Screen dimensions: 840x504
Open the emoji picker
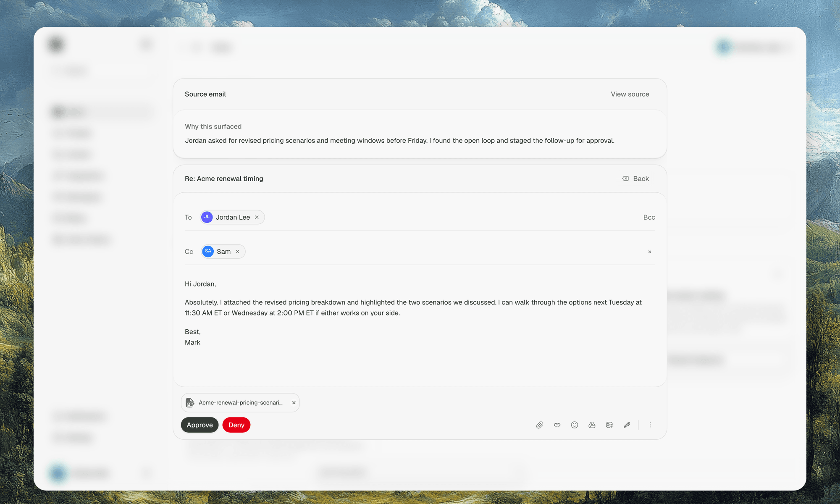(575, 425)
